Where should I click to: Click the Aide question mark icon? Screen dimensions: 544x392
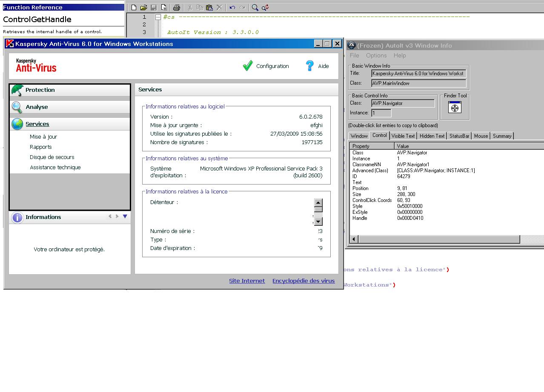coord(310,66)
